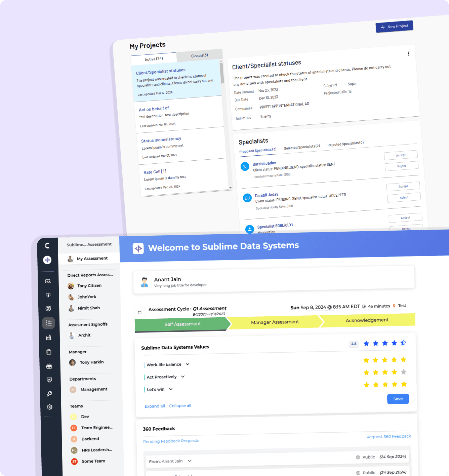Click the Expand all link

click(155, 406)
